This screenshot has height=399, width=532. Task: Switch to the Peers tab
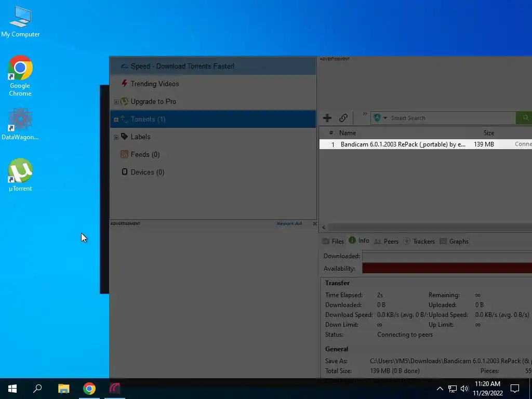386,241
